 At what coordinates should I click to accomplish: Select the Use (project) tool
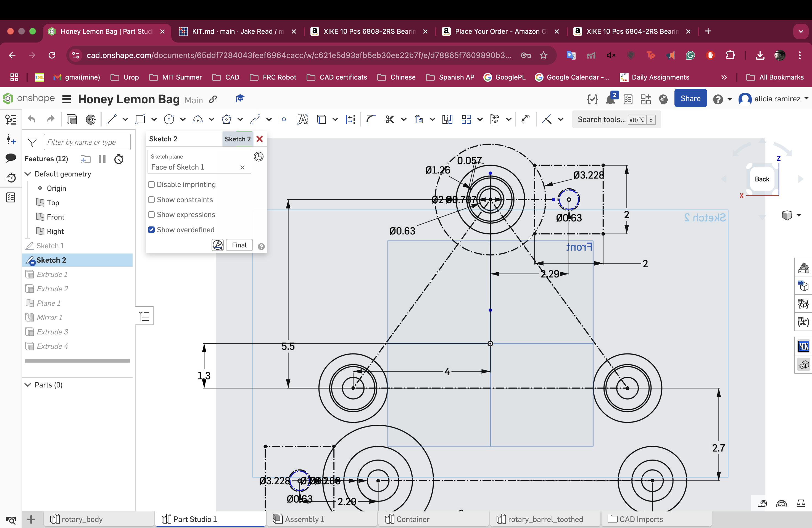pyautogui.click(x=321, y=119)
